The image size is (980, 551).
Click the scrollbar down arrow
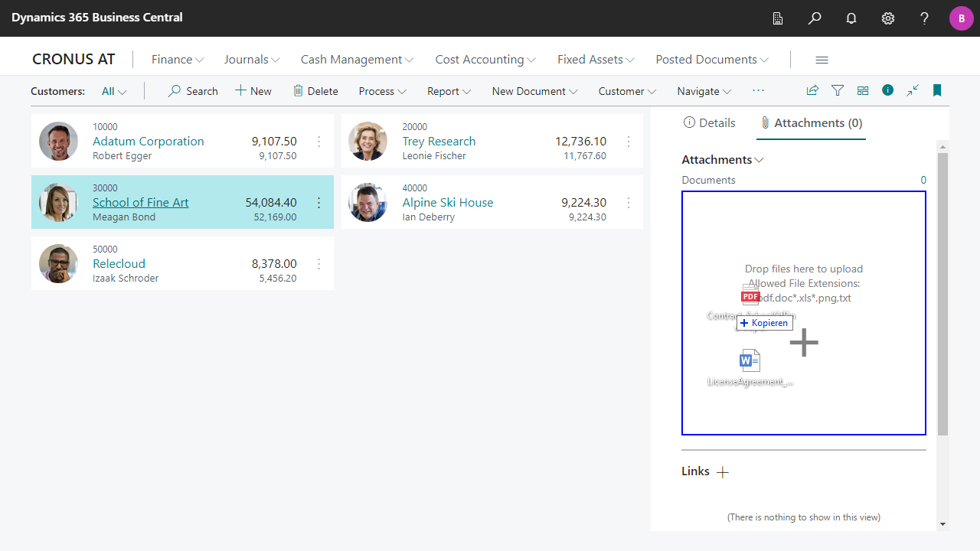click(x=942, y=524)
